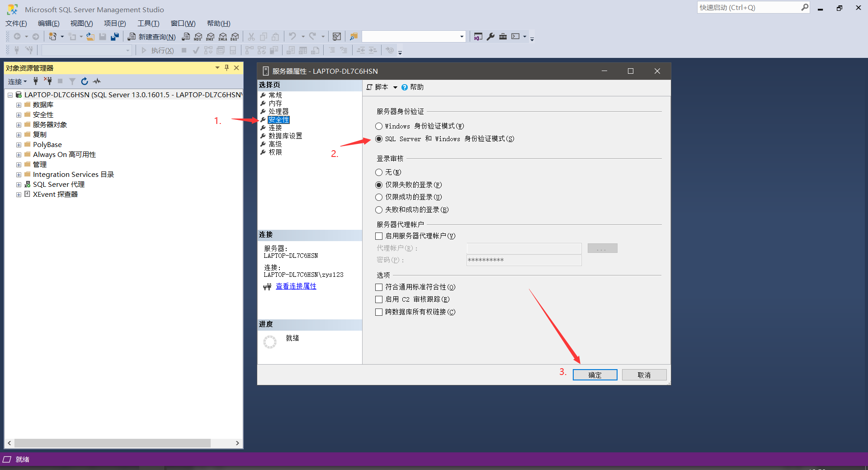
Task: Click the Save All icon
Action: (x=115, y=37)
